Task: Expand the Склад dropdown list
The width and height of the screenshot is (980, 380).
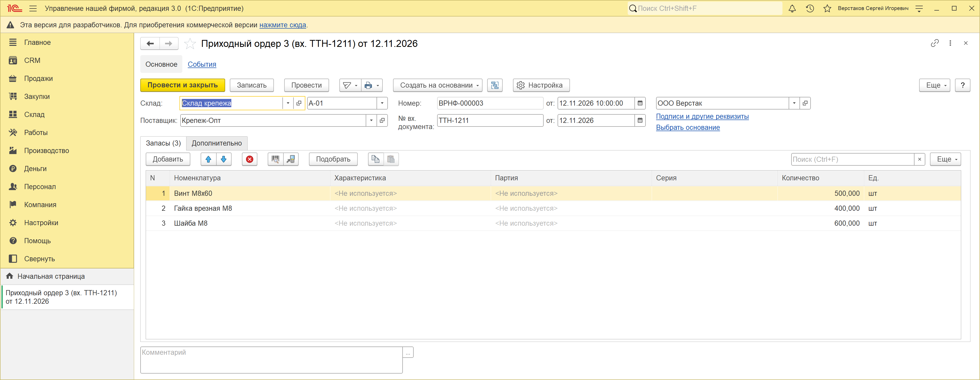Action: coord(288,103)
